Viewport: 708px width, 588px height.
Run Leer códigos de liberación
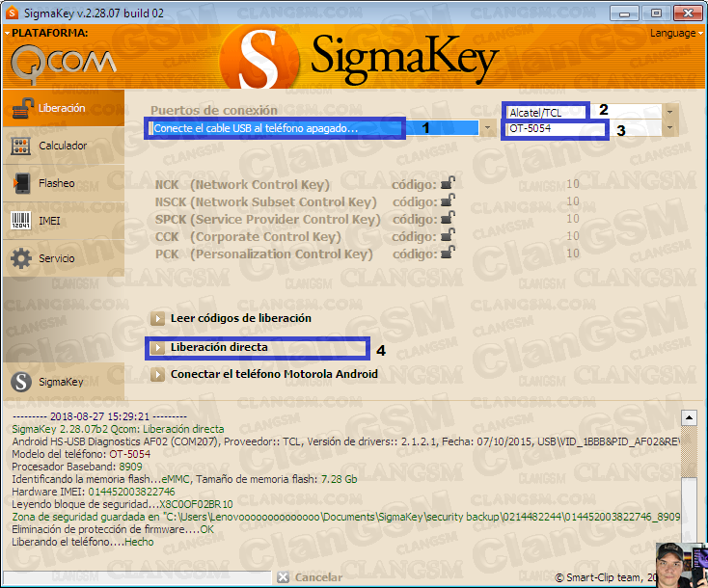[241, 319]
